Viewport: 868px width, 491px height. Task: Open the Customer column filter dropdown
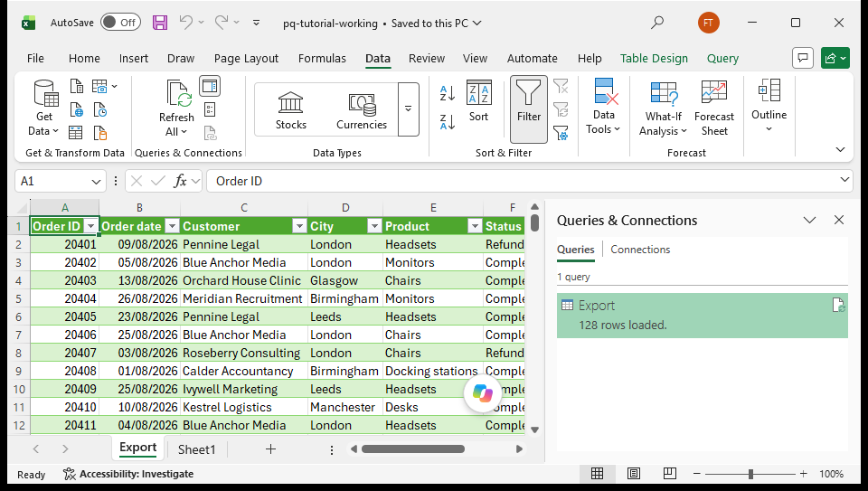click(x=299, y=226)
